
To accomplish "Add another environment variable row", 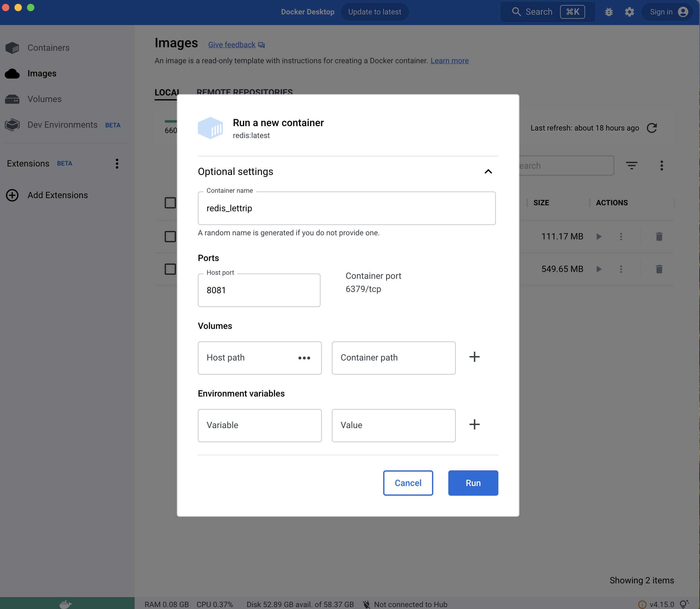I will click(x=474, y=424).
